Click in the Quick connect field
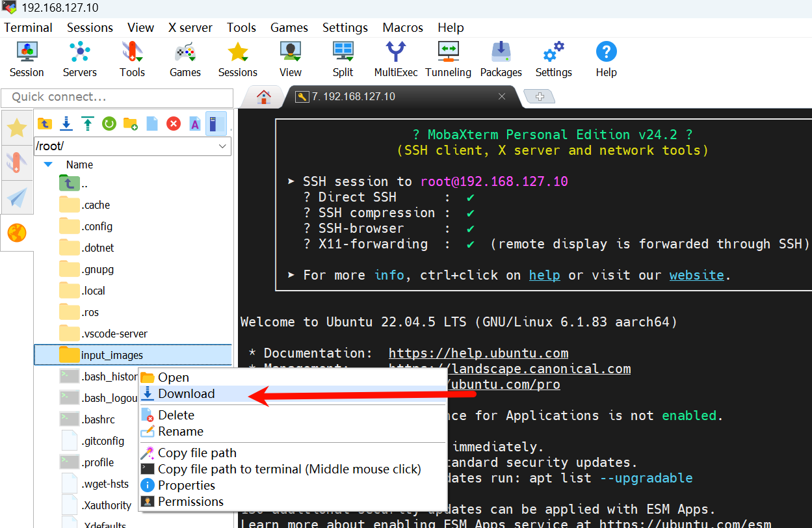The width and height of the screenshot is (812, 528). (117, 97)
